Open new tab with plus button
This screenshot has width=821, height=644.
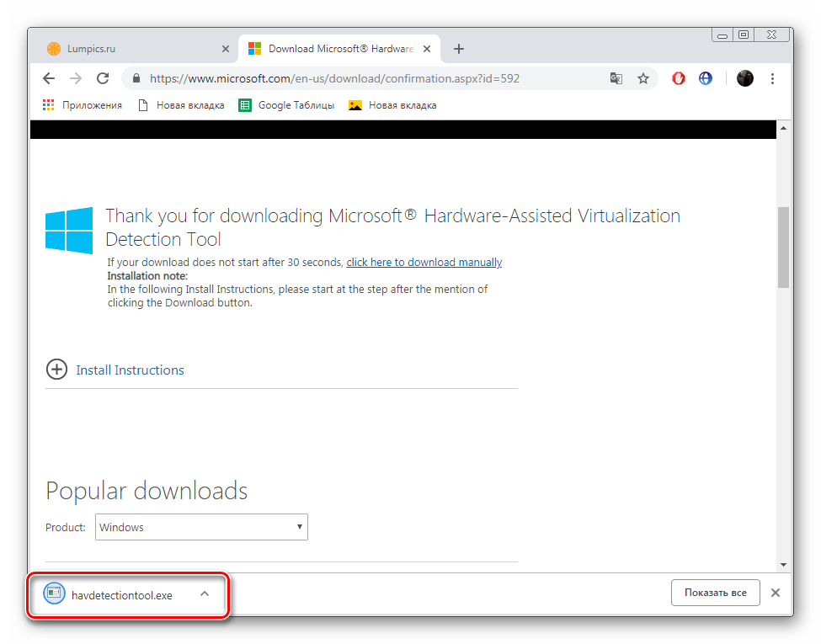coord(459,49)
